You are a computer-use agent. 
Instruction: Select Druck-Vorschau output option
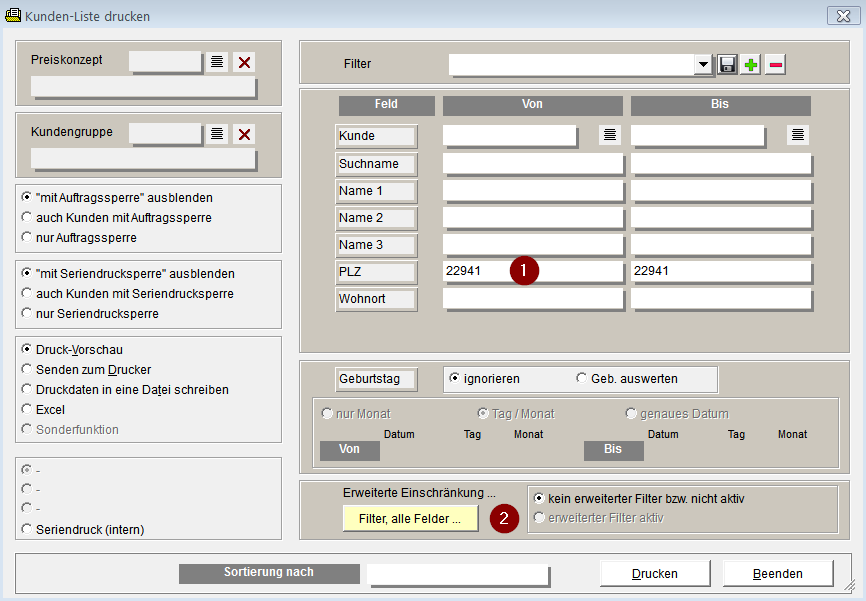(72, 350)
